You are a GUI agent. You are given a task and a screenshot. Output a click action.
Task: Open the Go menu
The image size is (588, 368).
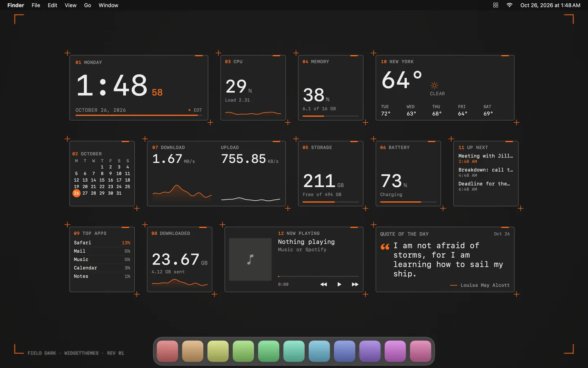click(87, 5)
